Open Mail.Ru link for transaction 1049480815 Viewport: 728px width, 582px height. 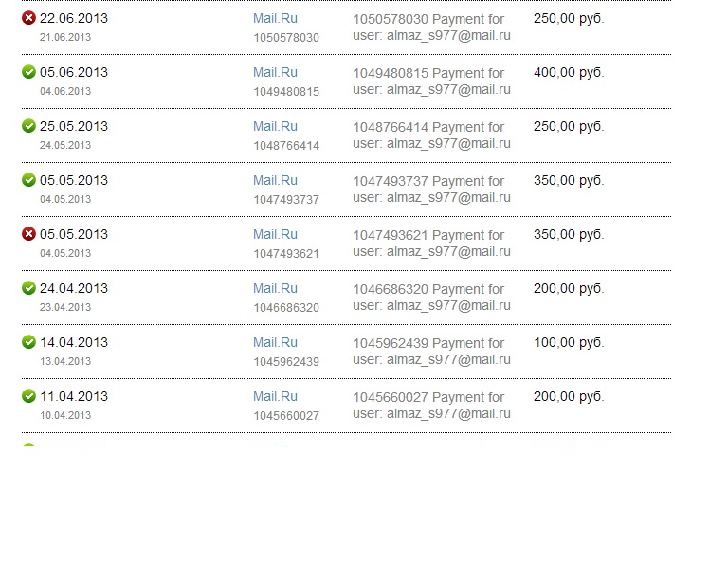coord(275,72)
